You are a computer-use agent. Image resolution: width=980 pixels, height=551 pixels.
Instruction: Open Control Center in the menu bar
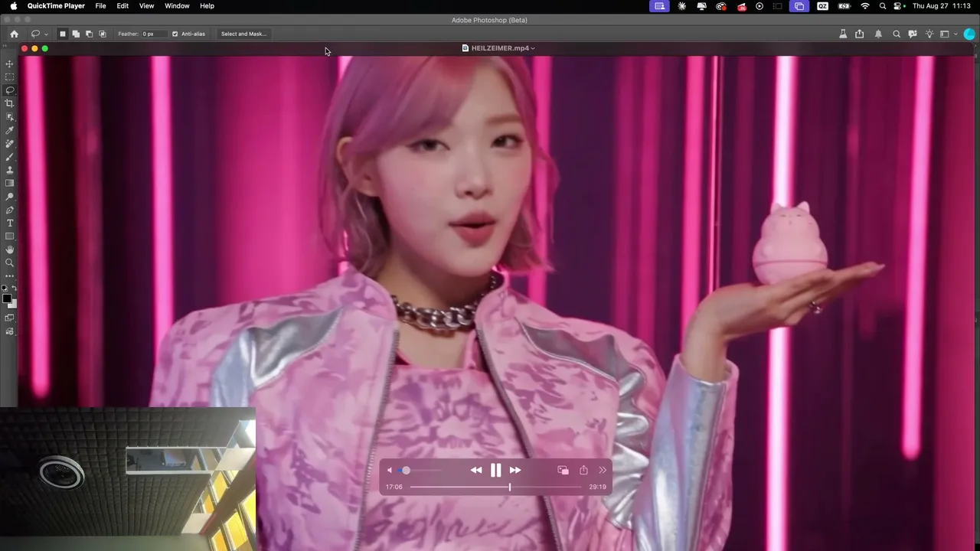899,6
